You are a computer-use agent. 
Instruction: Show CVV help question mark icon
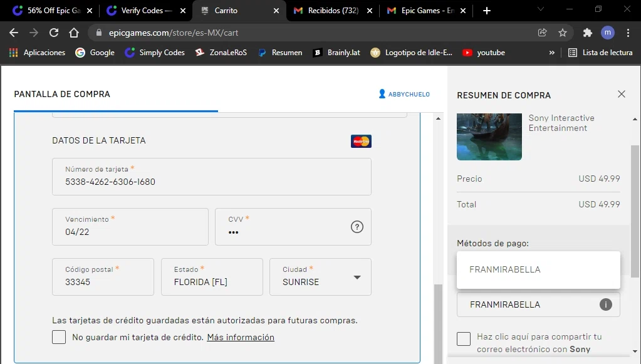[357, 227]
